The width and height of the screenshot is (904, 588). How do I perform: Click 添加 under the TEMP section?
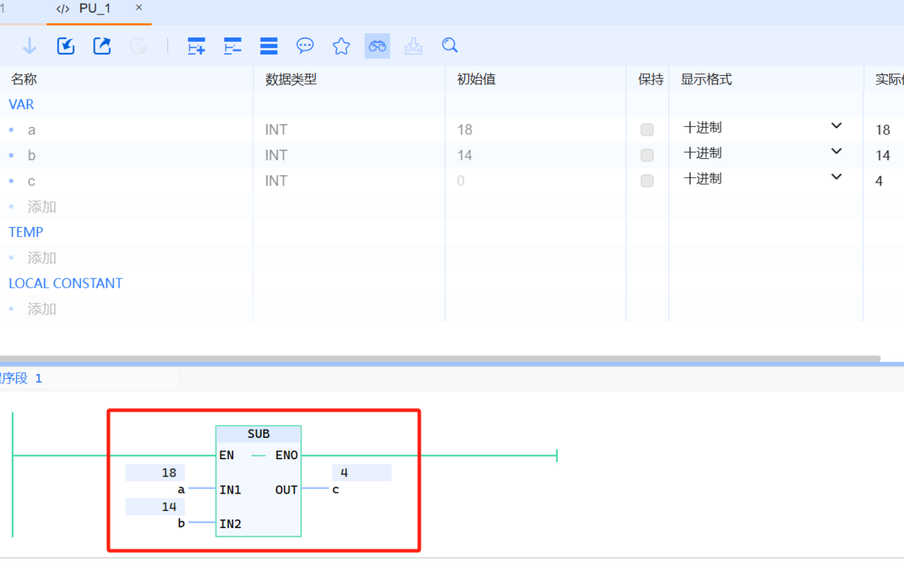coord(42,258)
